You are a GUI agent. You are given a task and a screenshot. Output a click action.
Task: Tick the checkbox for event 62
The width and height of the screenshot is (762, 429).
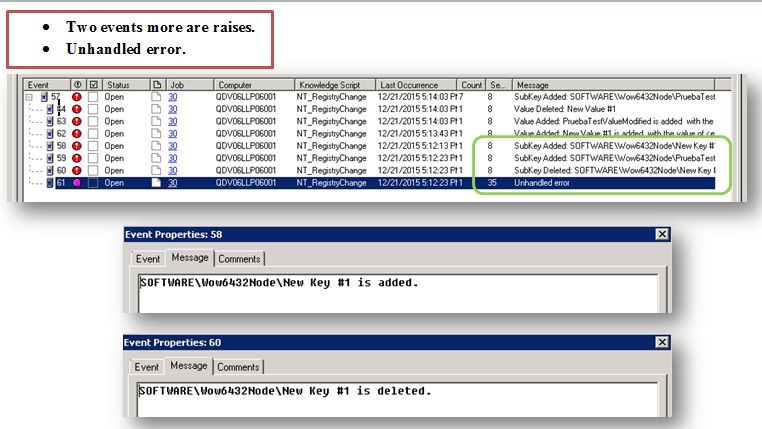[93, 134]
